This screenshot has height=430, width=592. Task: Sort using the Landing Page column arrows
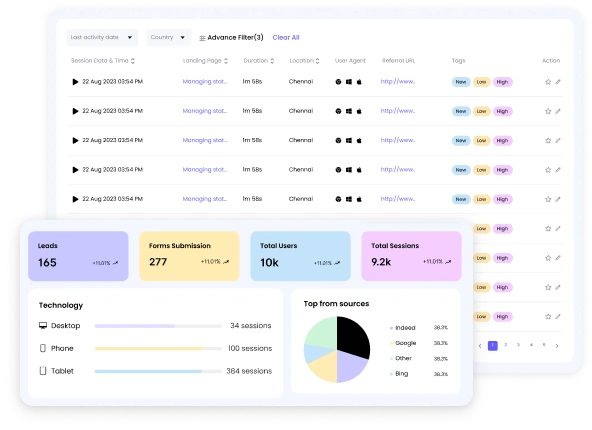tap(226, 61)
